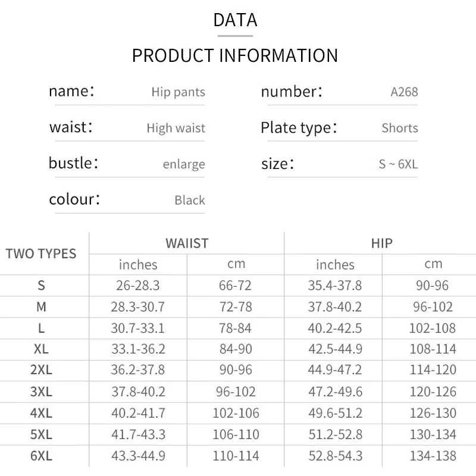Click the DATA heading text
Screen dimensions: 476x476
tap(235, 20)
